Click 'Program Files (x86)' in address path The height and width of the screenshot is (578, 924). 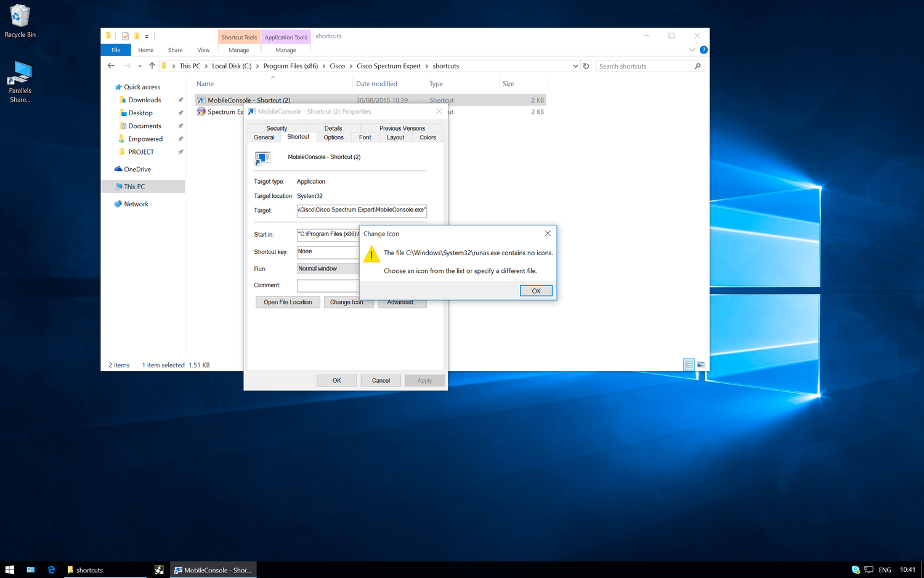coord(291,66)
